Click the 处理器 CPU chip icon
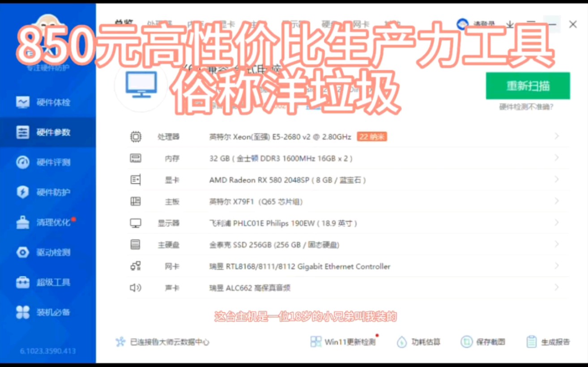The image size is (588, 367). pyautogui.click(x=136, y=137)
